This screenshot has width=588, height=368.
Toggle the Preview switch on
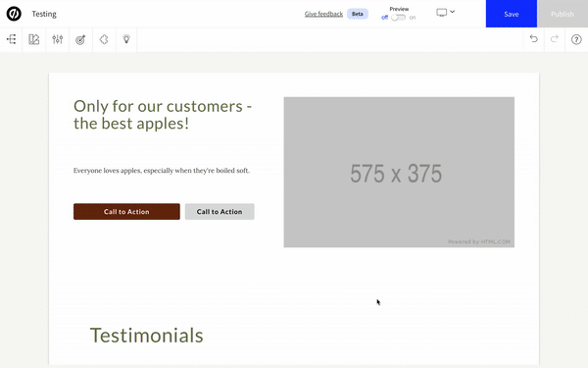click(x=398, y=18)
